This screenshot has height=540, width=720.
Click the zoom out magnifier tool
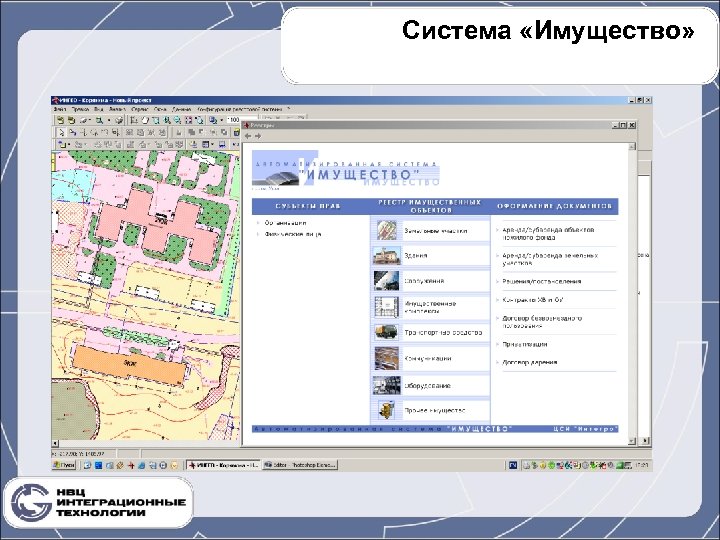click(177, 120)
